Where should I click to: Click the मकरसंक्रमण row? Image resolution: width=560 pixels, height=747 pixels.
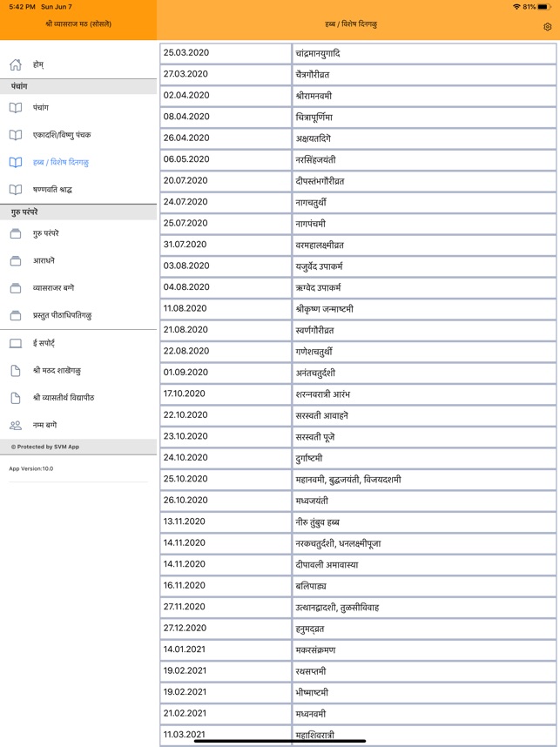358,649
